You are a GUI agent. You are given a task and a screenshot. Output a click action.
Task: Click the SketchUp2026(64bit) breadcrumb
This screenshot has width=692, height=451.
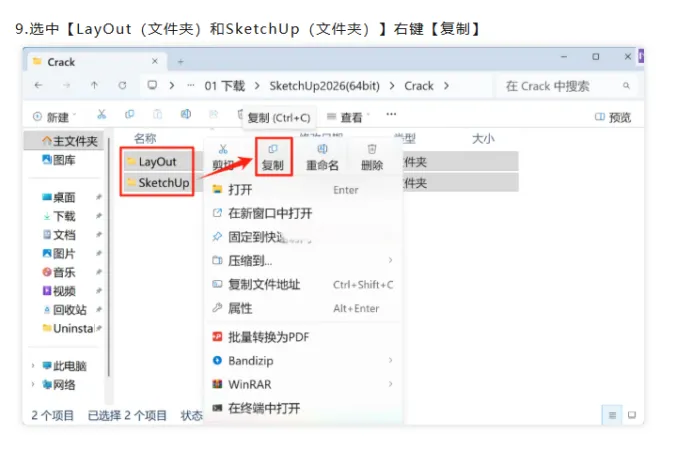click(324, 86)
